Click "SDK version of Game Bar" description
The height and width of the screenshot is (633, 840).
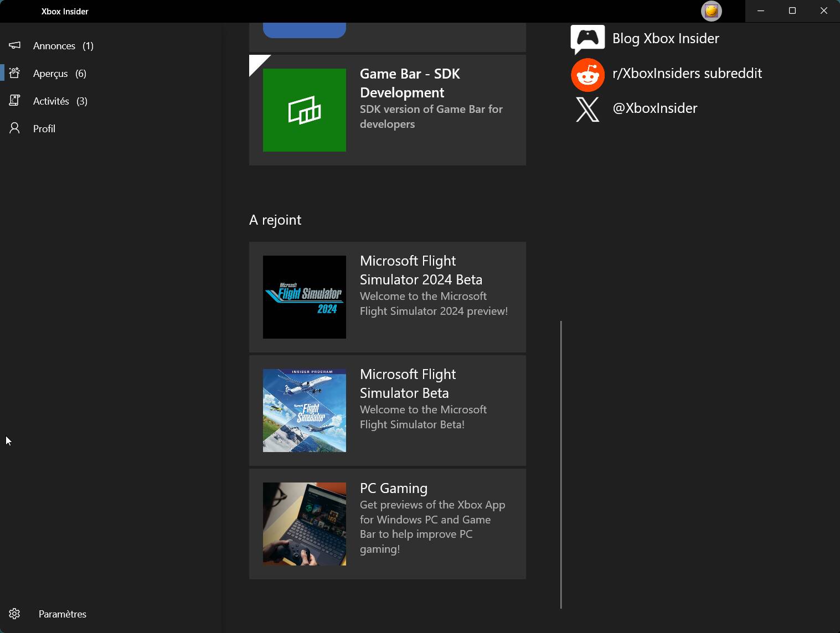coord(431,116)
